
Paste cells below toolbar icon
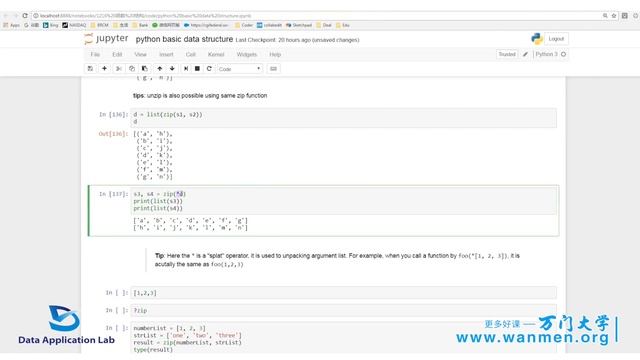point(144,69)
